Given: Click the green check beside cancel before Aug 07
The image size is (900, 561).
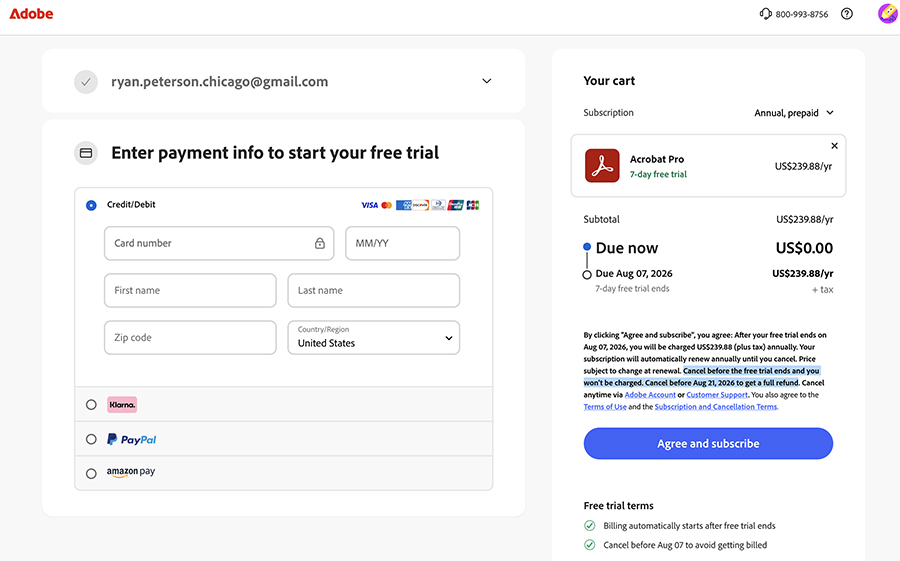Looking at the screenshot, I should tap(589, 545).
